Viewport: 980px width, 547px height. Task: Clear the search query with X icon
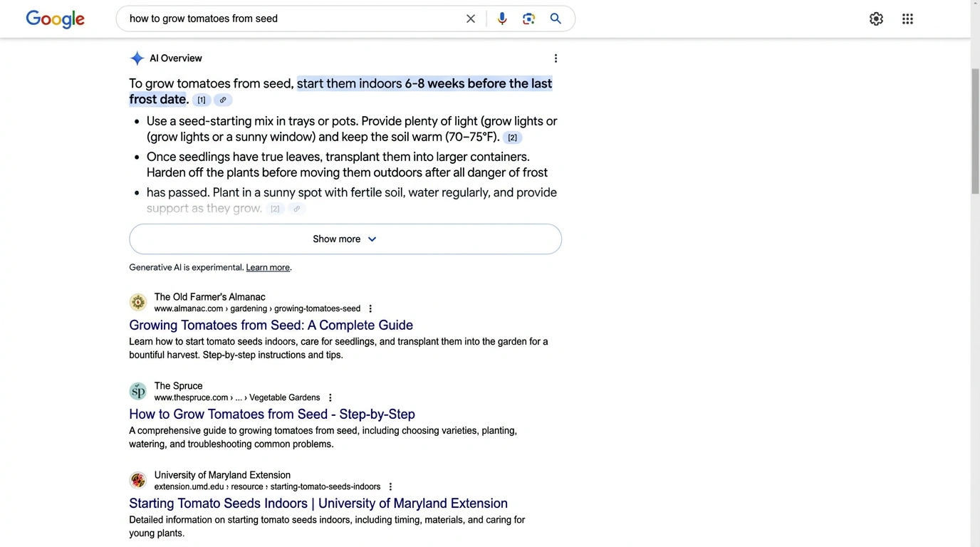pos(471,19)
